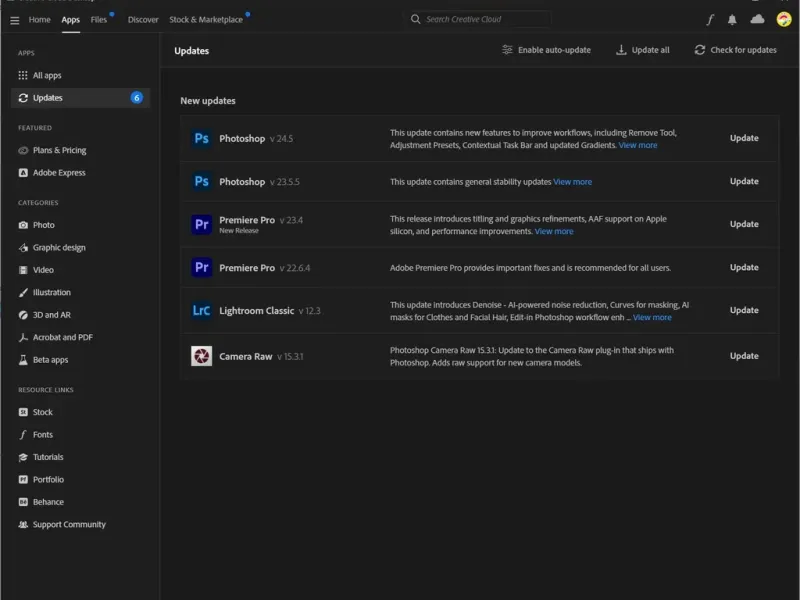Image resolution: width=800 pixels, height=600 pixels.
Task: Click the fonts icon in top bar
Action: pos(711,20)
